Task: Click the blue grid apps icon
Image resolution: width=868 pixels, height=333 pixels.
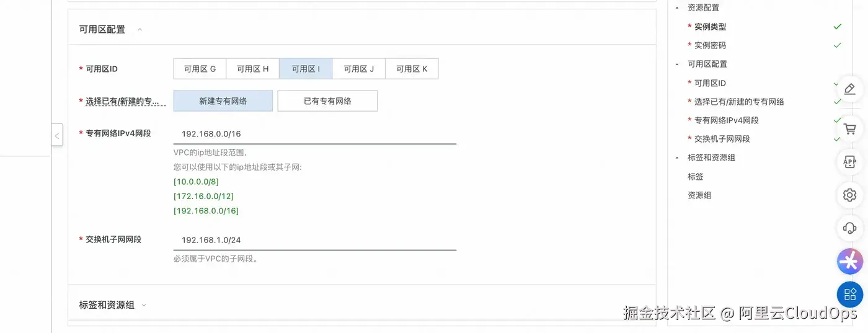Action: [x=849, y=294]
